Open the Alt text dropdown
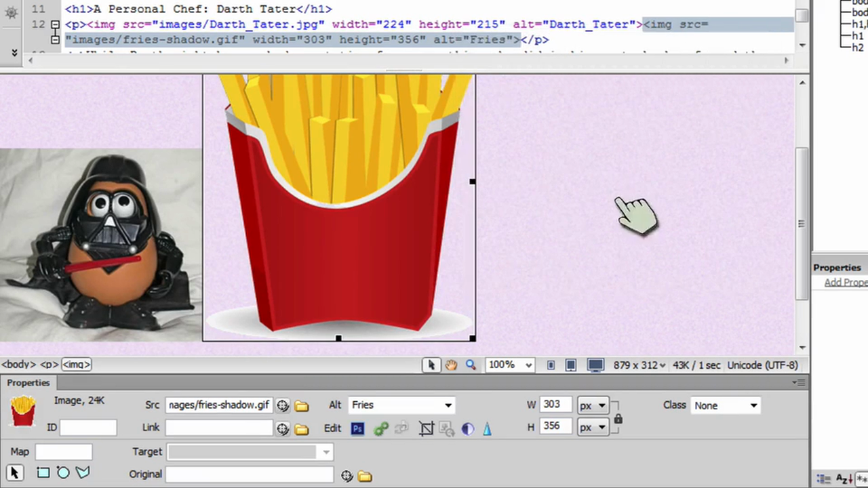This screenshot has width=868, height=488. (x=447, y=405)
